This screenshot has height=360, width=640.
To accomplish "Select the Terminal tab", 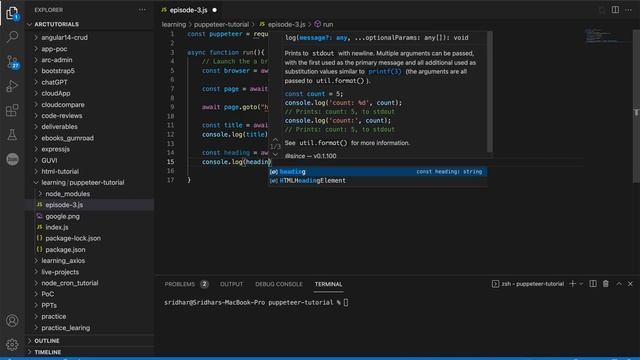I will point(329,284).
